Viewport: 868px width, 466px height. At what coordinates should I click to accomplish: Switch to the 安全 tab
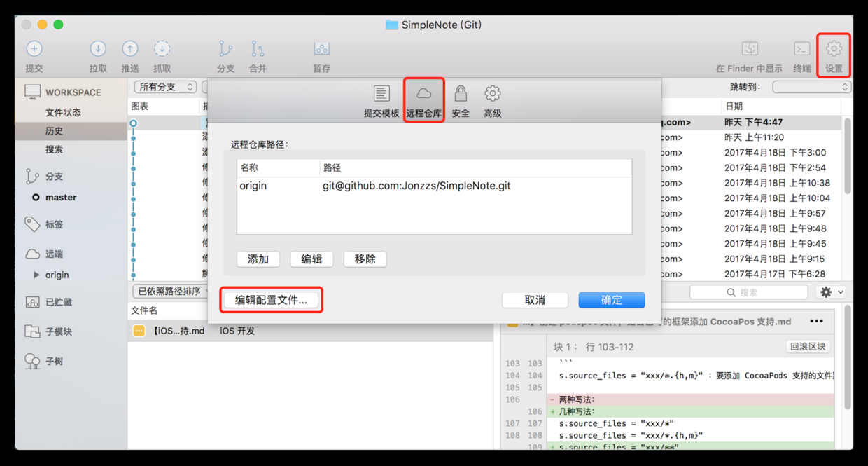(x=461, y=101)
